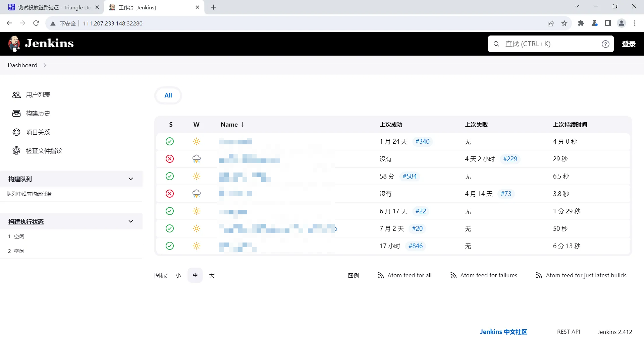Open build #846 link
The height and width of the screenshot is (345, 644).
click(415, 246)
